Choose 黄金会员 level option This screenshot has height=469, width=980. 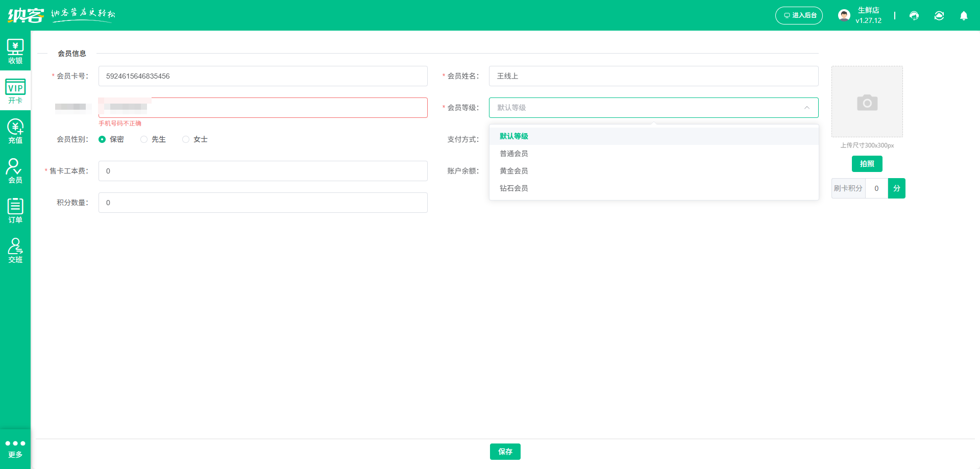point(514,171)
